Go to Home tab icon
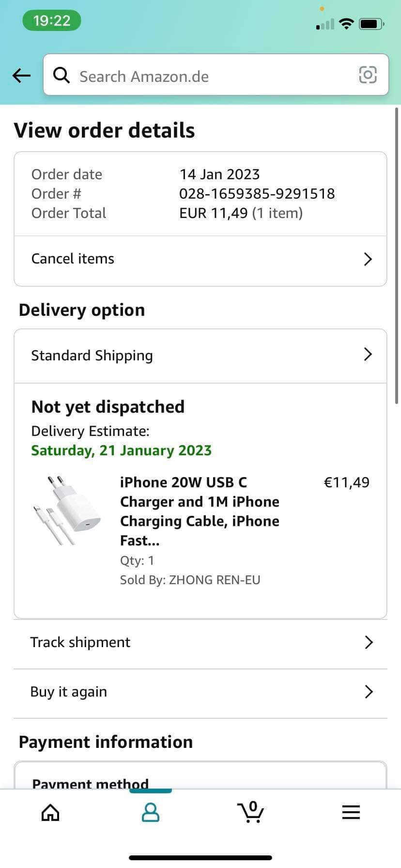Viewport: 401px width, 868px height. 50,812
